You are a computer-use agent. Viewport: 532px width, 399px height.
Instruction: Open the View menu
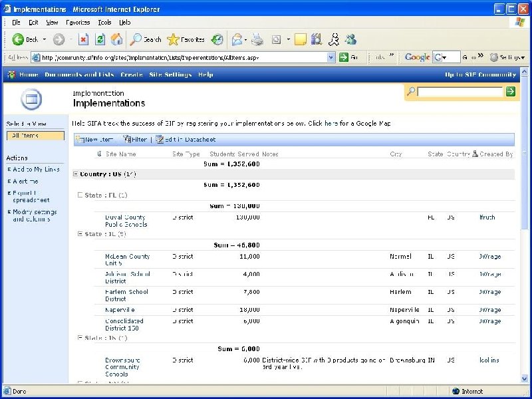click(52, 23)
